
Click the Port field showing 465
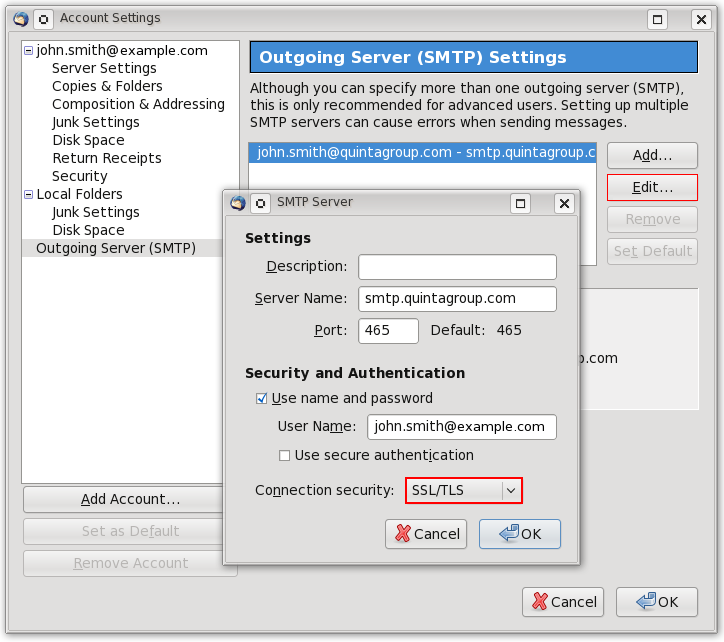click(x=388, y=331)
